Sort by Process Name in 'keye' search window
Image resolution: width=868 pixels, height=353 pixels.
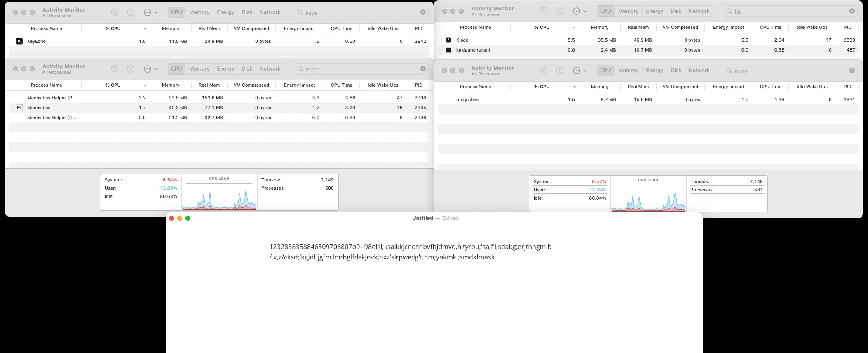(47, 28)
